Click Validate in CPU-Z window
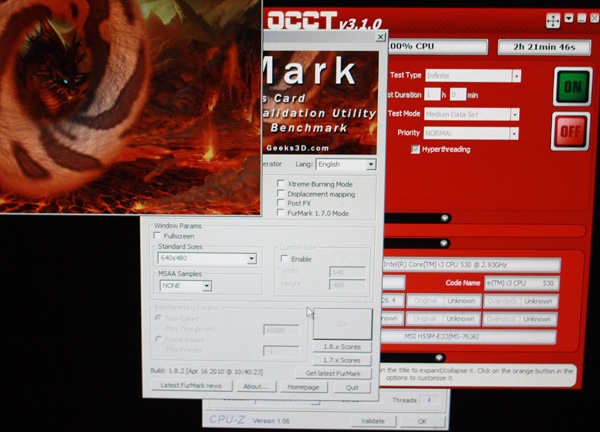The height and width of the screenshot is (432, 600). tap(373, 421)
